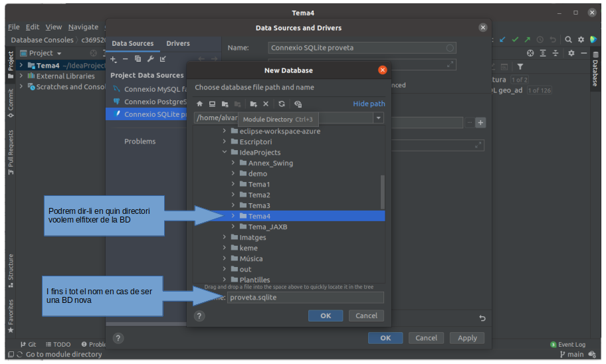Click the Hide path link

pyautogui.click(x=369, y=104)
